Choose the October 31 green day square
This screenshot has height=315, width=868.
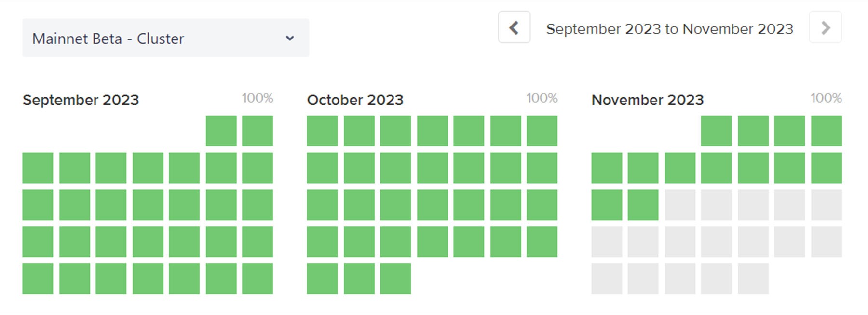[x=395, y=279]
